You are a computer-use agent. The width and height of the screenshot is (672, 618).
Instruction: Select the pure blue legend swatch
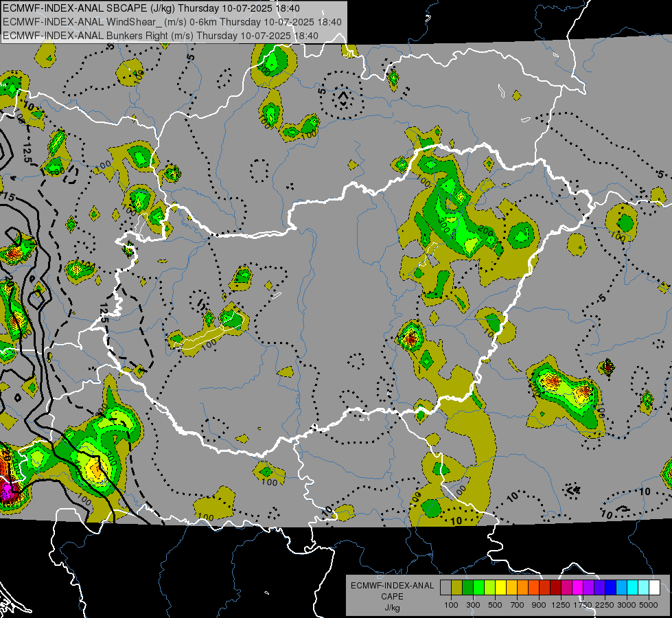tap(611, 588)
